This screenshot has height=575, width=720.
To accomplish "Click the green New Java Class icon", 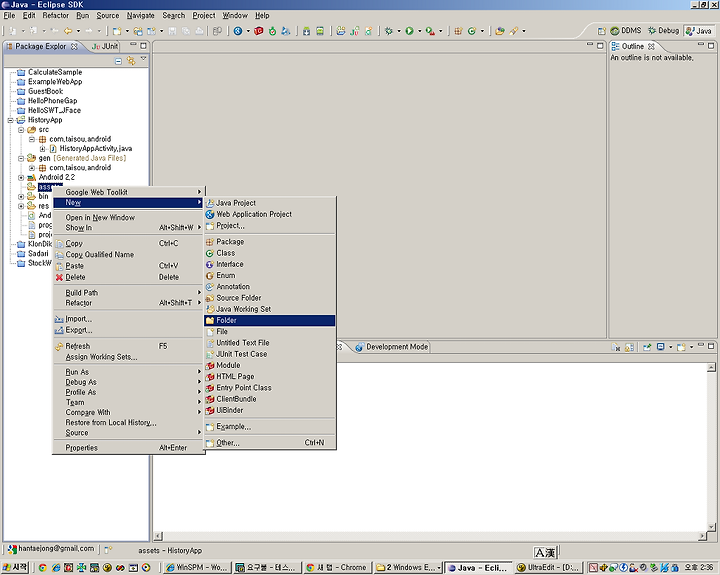I will (472, 31).
